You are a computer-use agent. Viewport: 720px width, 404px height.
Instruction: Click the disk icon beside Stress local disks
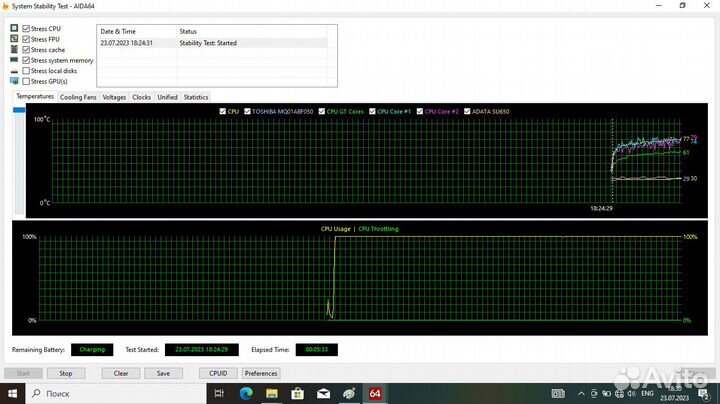coord(14,71)
